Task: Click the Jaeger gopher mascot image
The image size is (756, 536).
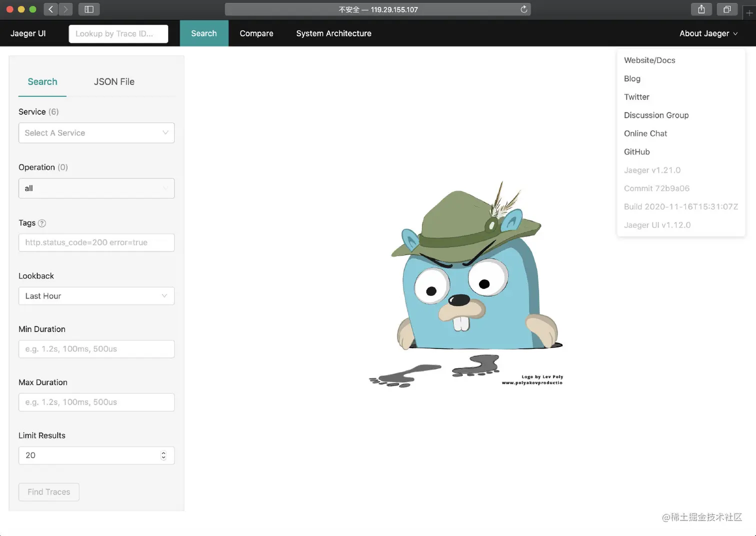Action: (466, 284)
